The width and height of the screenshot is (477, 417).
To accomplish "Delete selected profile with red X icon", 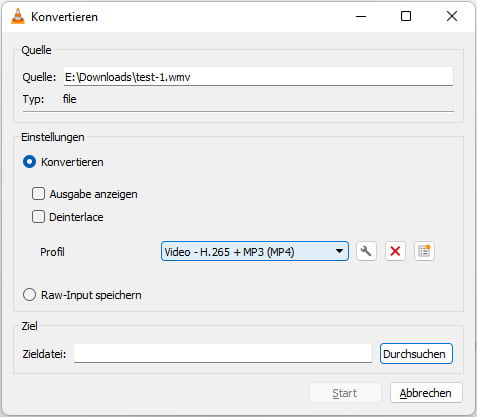I will (395, 251).
